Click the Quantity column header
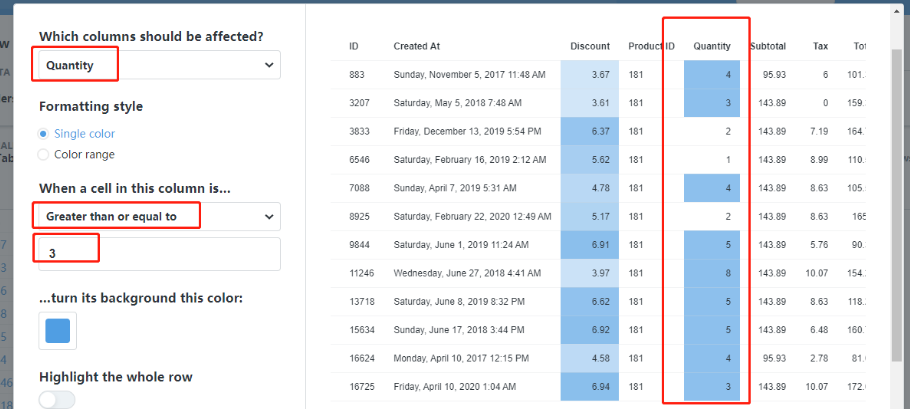Viewport: 910px width, 409px height. tap(712, 46)
